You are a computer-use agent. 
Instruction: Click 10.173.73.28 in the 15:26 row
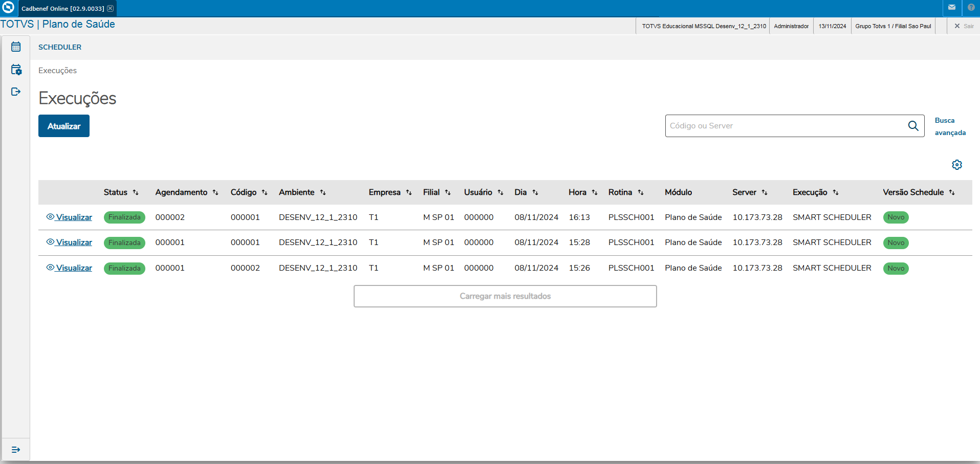[x=757, y=268]
